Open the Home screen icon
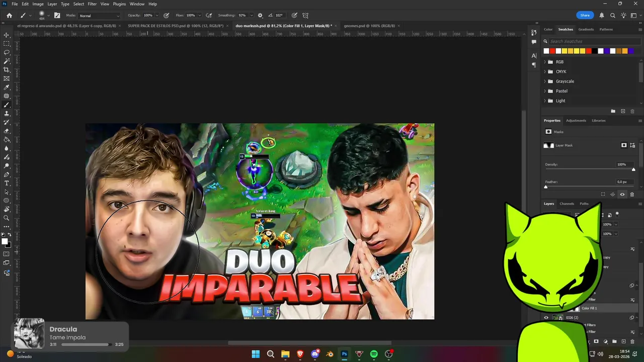The width and height of the screenshot is (644, 362). coord(9,16)
